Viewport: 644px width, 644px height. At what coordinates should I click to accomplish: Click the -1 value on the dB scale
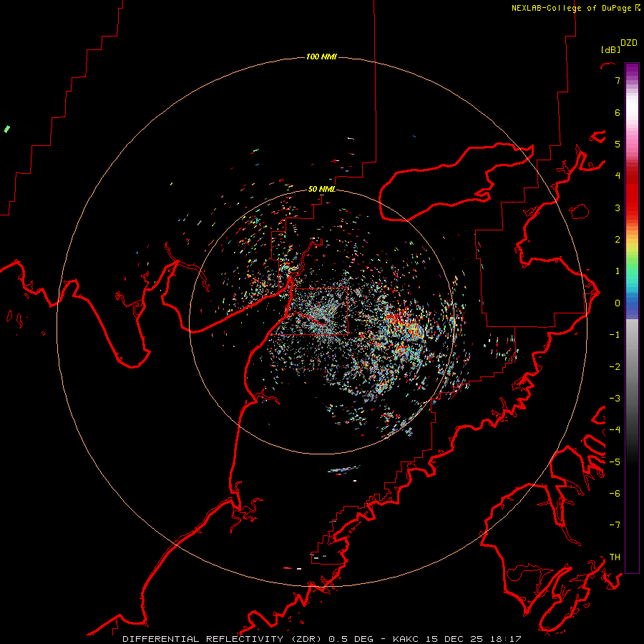[615, 335]
